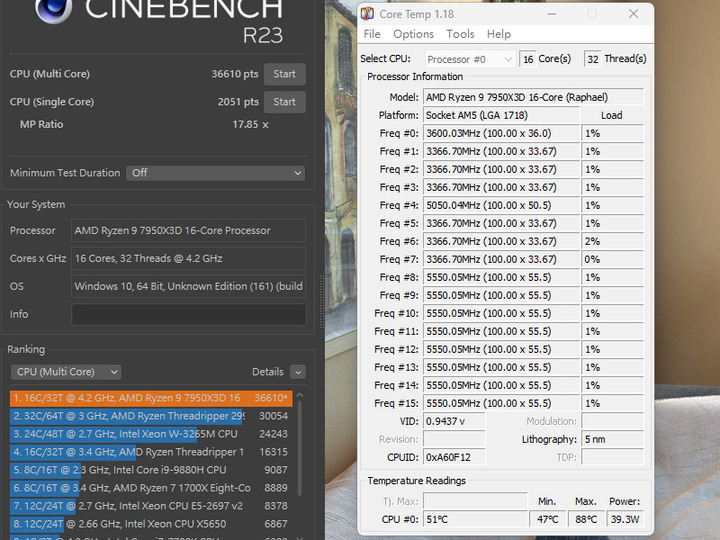Expand the ranking Details chevron
The height and width of the screenshot is (540, 720).
298,372
